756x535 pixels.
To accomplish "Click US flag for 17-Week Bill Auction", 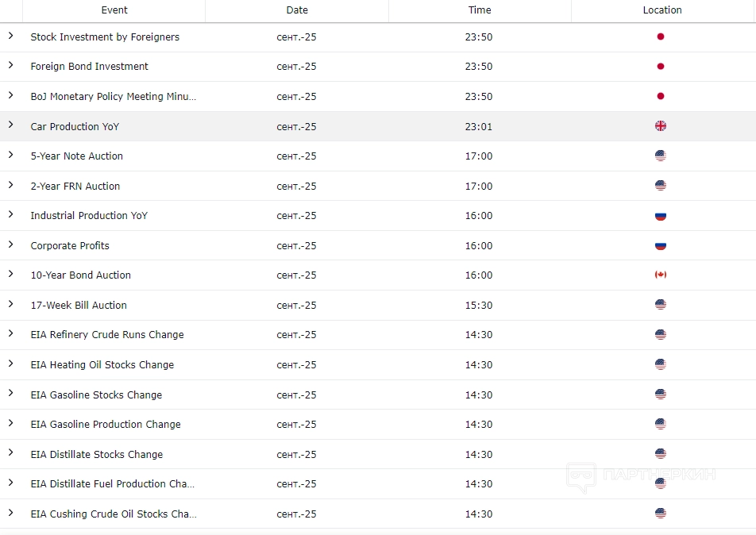I will pyautogui.click(x=660, y=305).
